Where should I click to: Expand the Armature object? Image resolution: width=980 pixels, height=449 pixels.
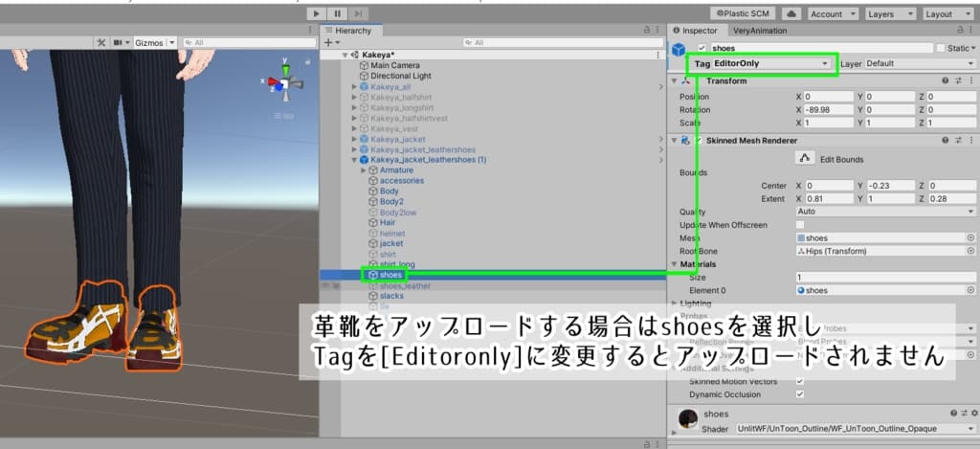pyautogui.click(x=364, y=170)
